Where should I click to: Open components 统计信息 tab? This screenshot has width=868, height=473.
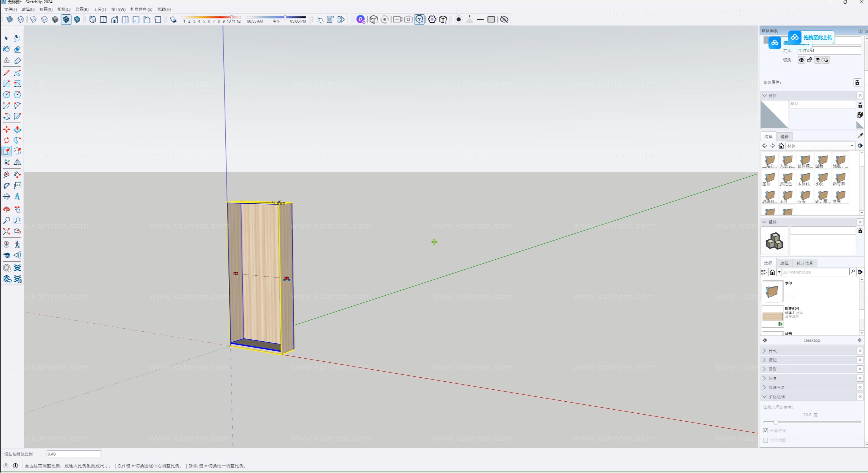click(x=805, y=263)
